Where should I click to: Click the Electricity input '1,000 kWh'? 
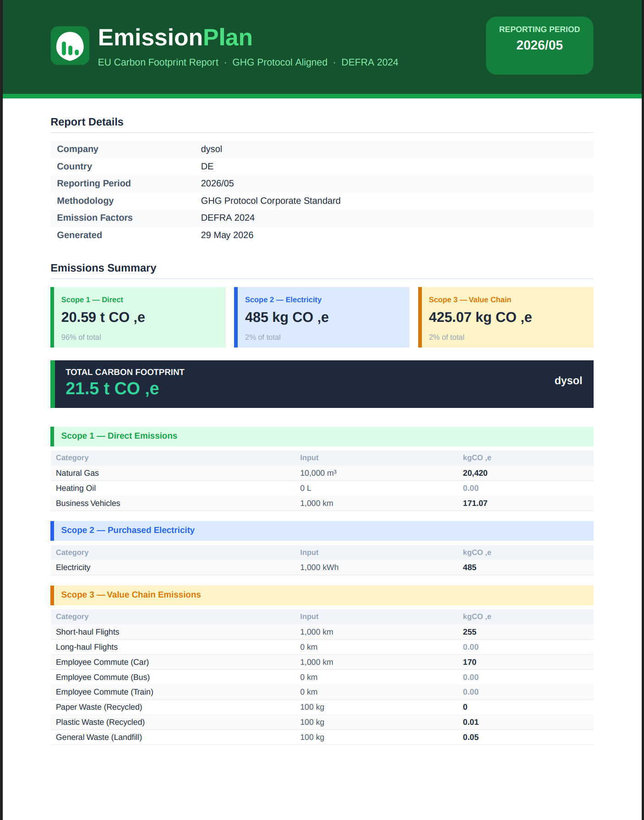pyautogui.click(x=319, y=568)
